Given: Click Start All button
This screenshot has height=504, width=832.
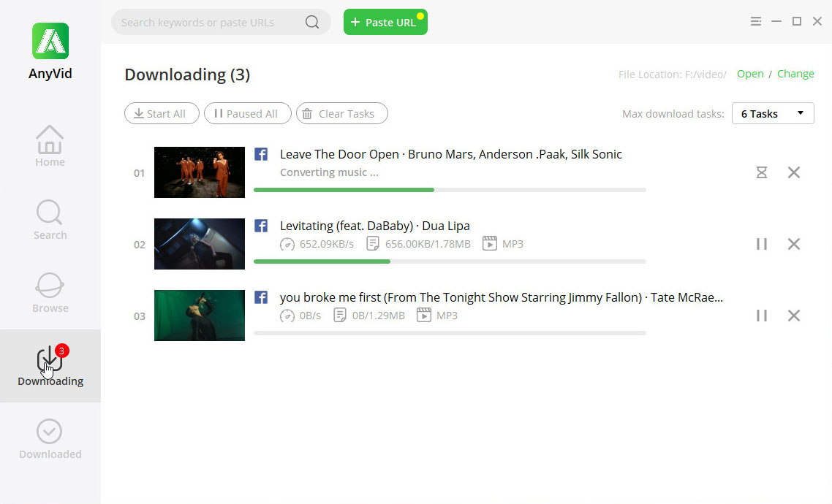Looking at the screenshot, I should coord(162,113).
